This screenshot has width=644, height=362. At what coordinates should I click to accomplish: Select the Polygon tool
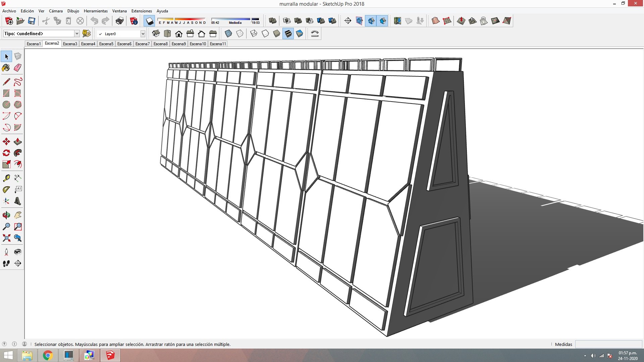(18, 105)
